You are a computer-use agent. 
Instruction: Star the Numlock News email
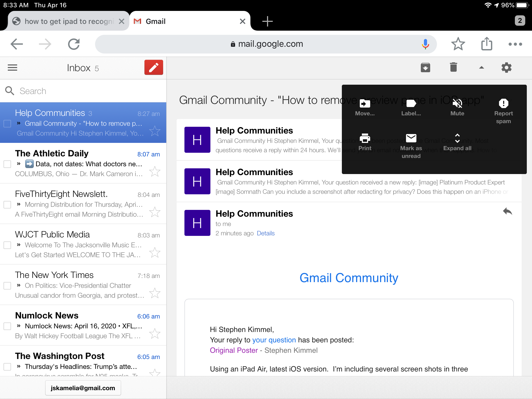(x=155, y=334)
